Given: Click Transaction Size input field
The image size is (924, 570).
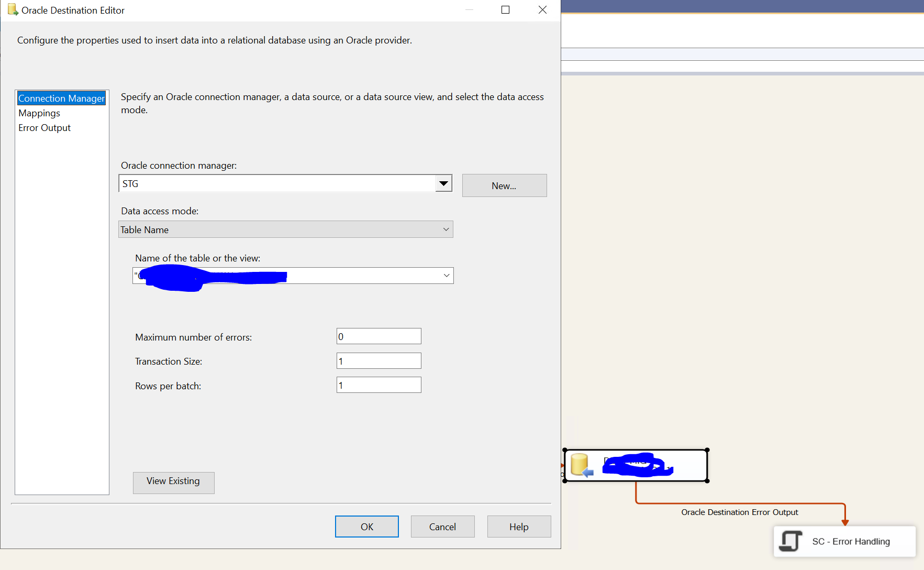Looking at the screenshot, I should coord(379,361).
